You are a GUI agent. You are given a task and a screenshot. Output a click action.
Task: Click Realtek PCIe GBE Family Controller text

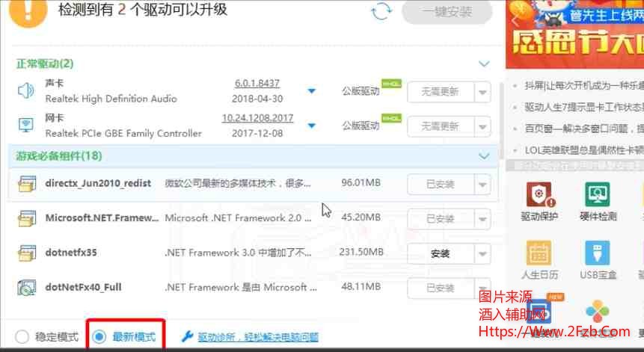(x=123, y=133)
